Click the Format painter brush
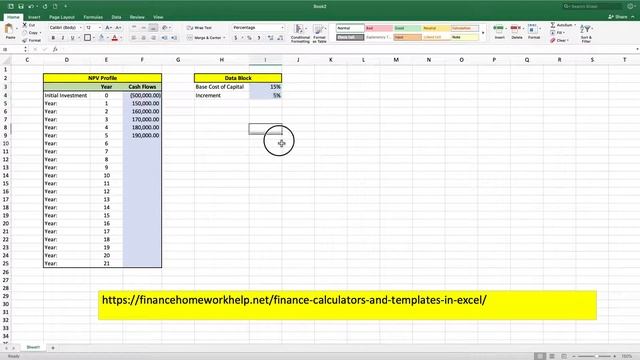The image size is (640, 360). click(24, 40)
